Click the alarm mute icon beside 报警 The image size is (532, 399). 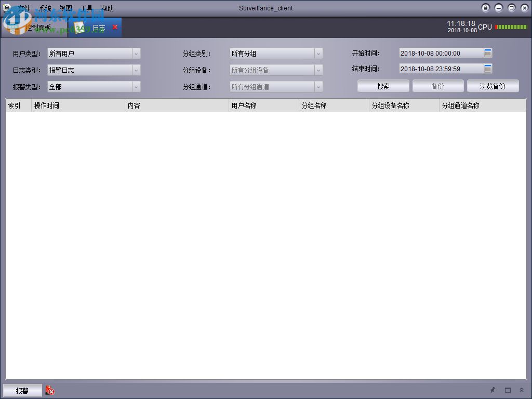(x=50, y=391)
